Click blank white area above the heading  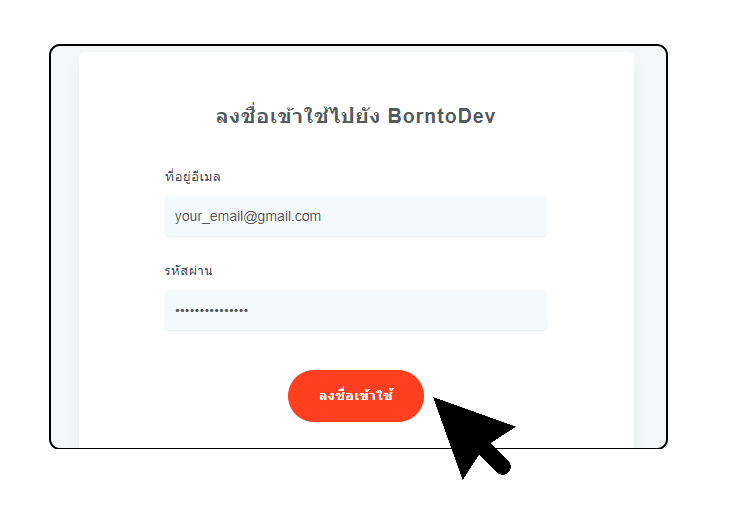(x=356, y=77)
